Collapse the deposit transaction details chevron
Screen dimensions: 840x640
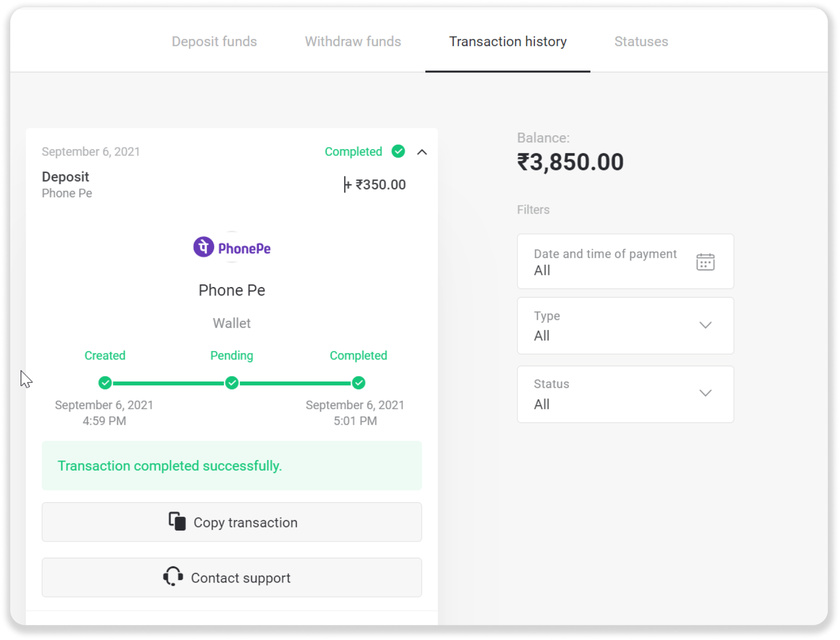(x=422, y=152)
